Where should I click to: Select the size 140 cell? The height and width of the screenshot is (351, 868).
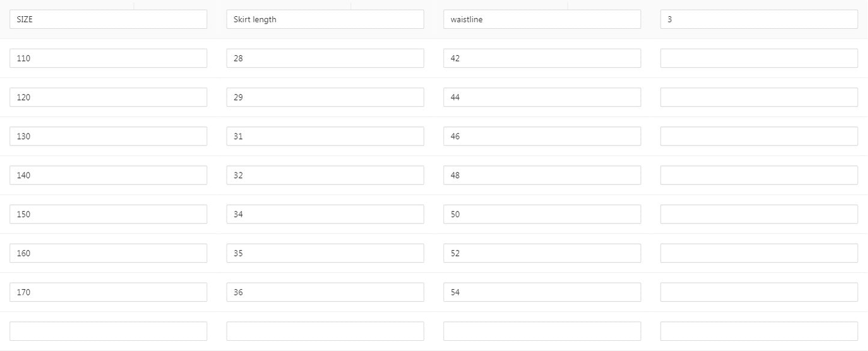[x=108, y=175]
